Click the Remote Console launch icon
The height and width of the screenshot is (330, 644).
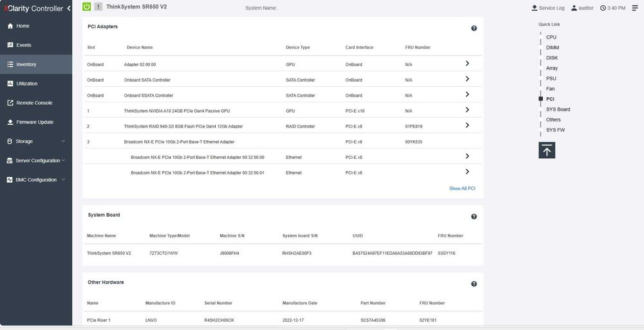click(x=10, y=103)
